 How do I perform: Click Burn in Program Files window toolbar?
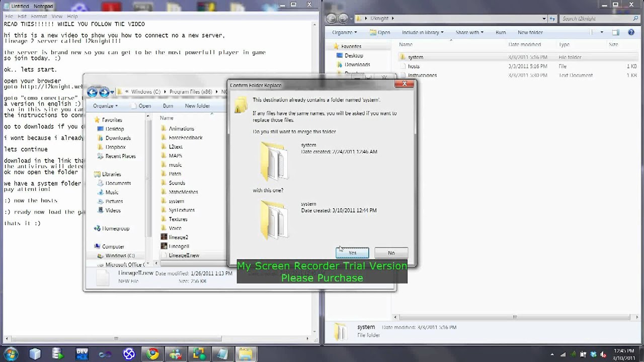[168, 106]
